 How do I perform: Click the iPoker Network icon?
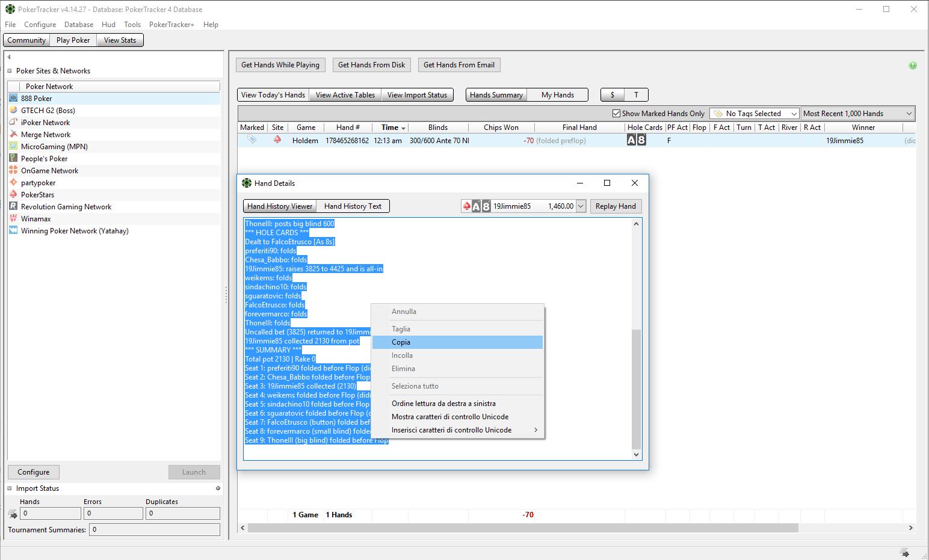[x=13, y=122]
